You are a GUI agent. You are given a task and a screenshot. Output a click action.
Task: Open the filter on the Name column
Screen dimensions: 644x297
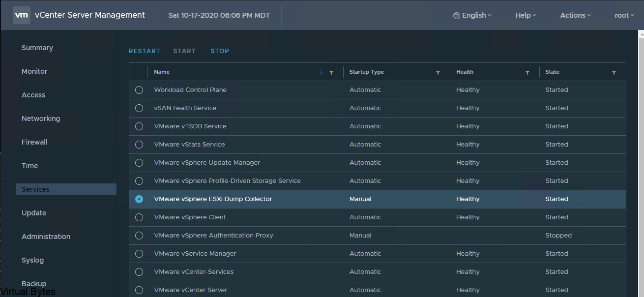point(331,72)
